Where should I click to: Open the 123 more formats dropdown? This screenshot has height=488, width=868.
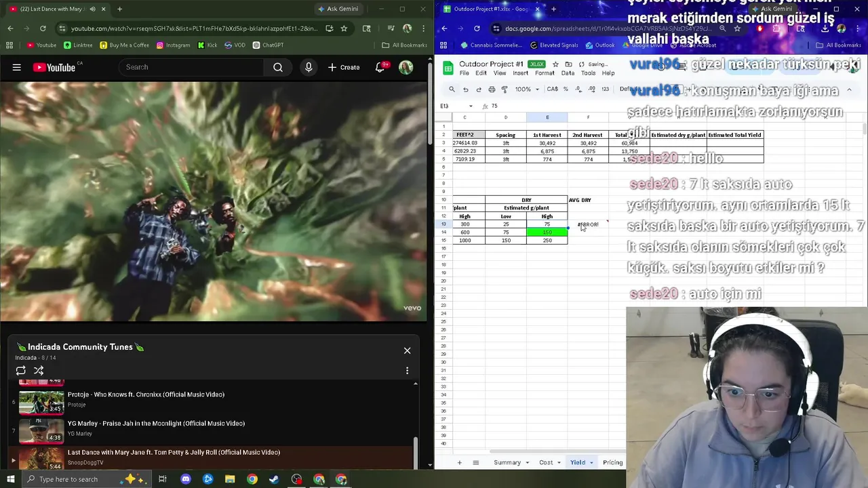click(605, 89)
